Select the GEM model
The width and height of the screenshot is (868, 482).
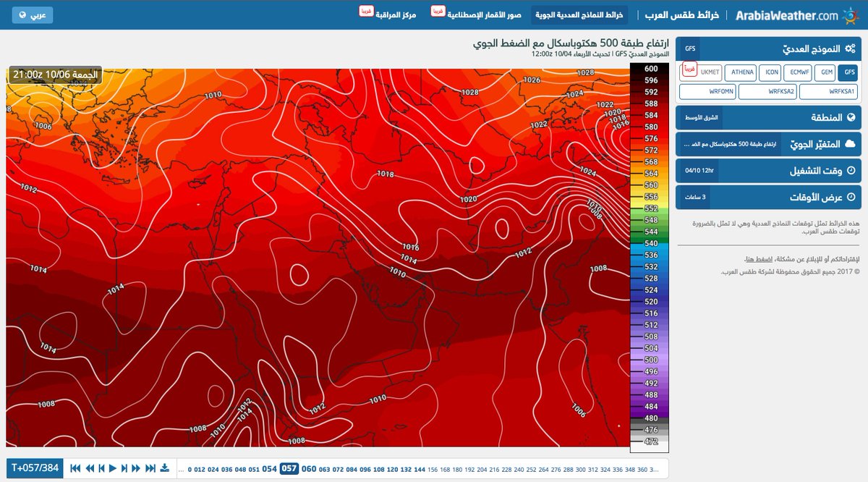coord(825,72)
